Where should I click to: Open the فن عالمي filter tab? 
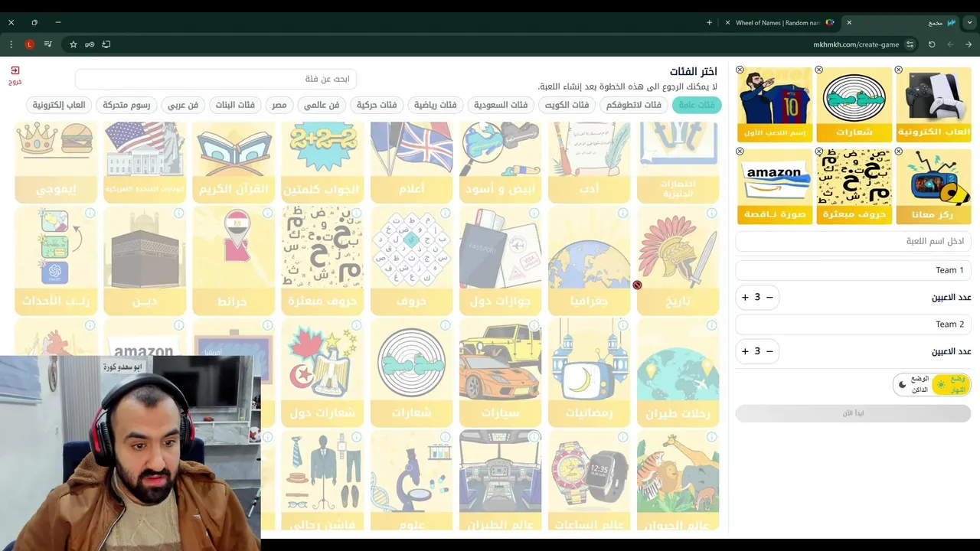click(x=322, y=105)
